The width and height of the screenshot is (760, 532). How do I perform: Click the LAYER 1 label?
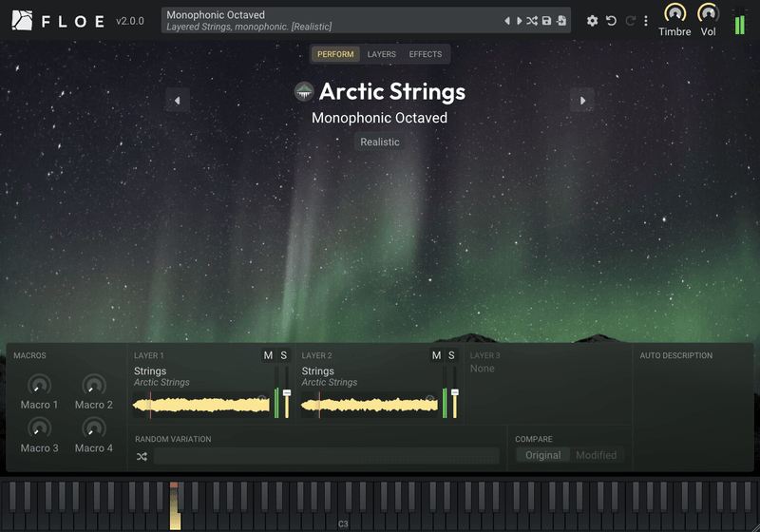(x=149, y=355)
